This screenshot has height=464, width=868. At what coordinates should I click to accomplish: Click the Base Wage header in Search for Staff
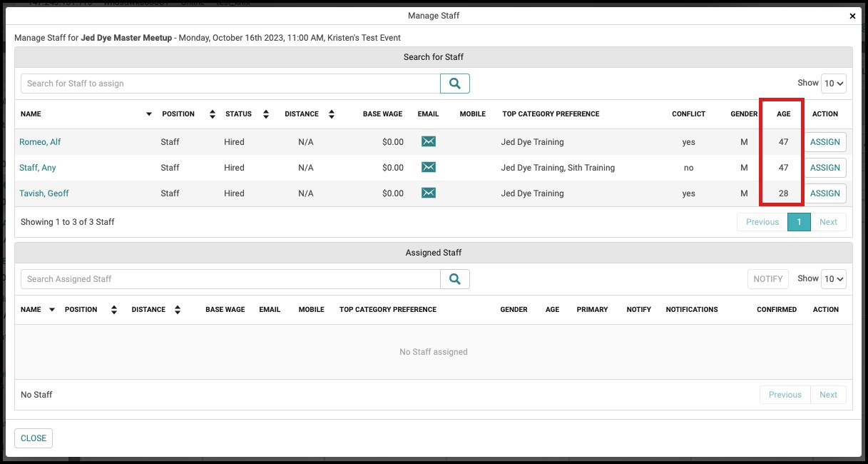coord(382,114)
